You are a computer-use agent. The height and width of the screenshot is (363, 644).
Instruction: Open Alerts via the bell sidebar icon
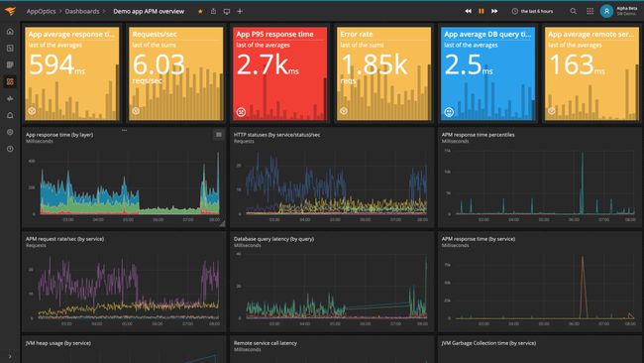pos(10,115)
